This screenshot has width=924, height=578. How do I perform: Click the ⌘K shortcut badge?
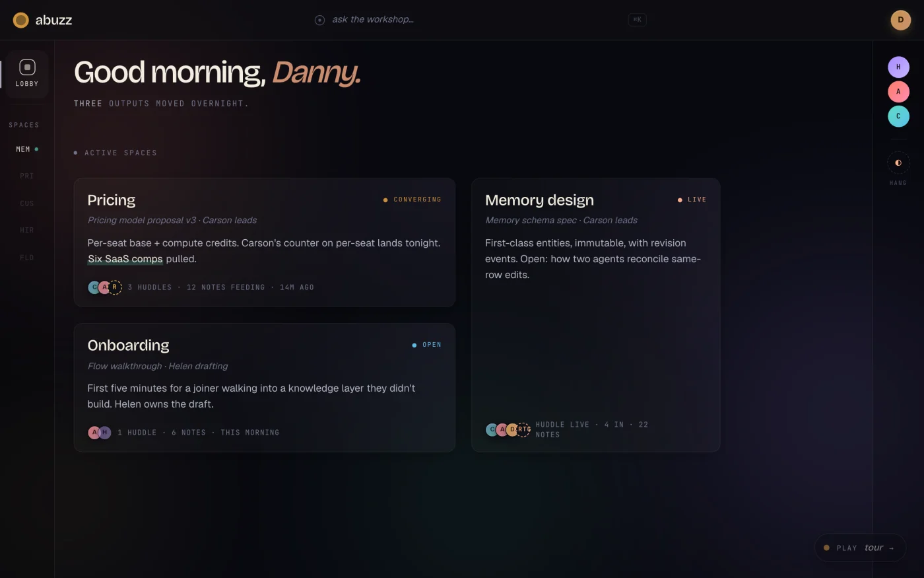pos(637,20)
